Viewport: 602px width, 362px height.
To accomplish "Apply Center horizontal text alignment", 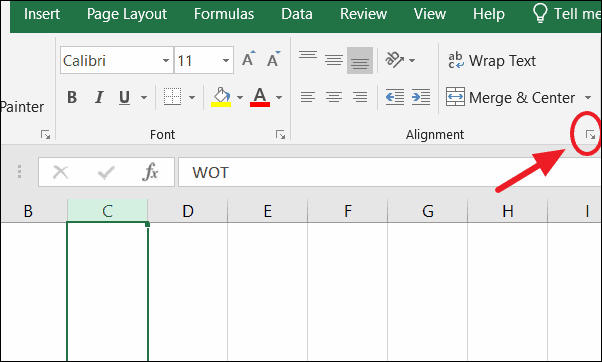I will click(x=334, y=97).
